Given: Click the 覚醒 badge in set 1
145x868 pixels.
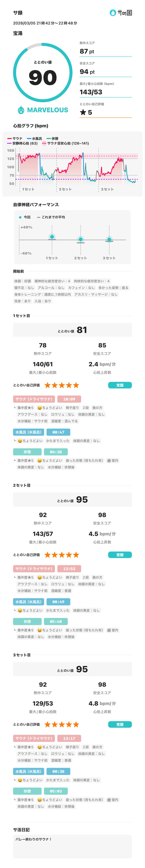Looking at the screenshot, I should [x=120, y=385].
